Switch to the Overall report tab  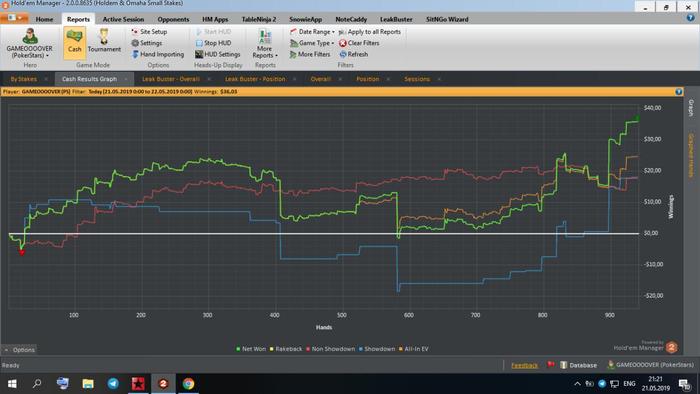pyautogui.click(x=321, y=79)
